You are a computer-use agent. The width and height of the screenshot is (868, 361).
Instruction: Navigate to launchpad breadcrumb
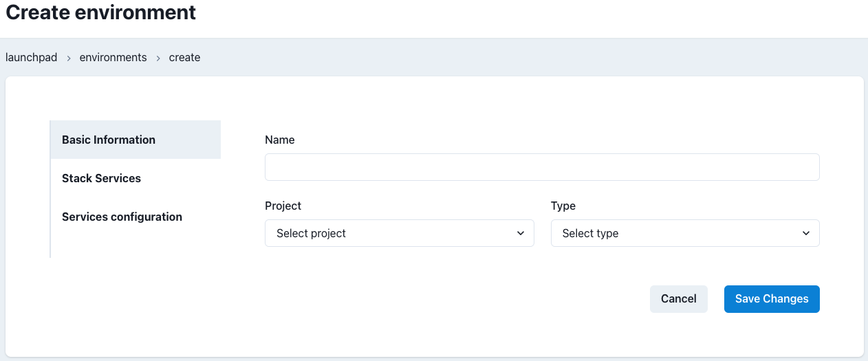point(32,58)
